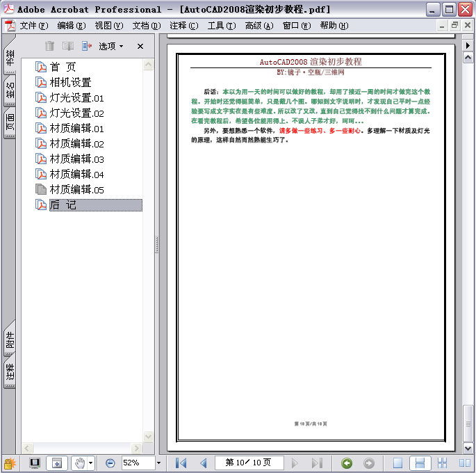Image resolution: width=476 pixels, height=473 pixels.
Task: Switch to facing pages layout
Action: click(464, 463)
